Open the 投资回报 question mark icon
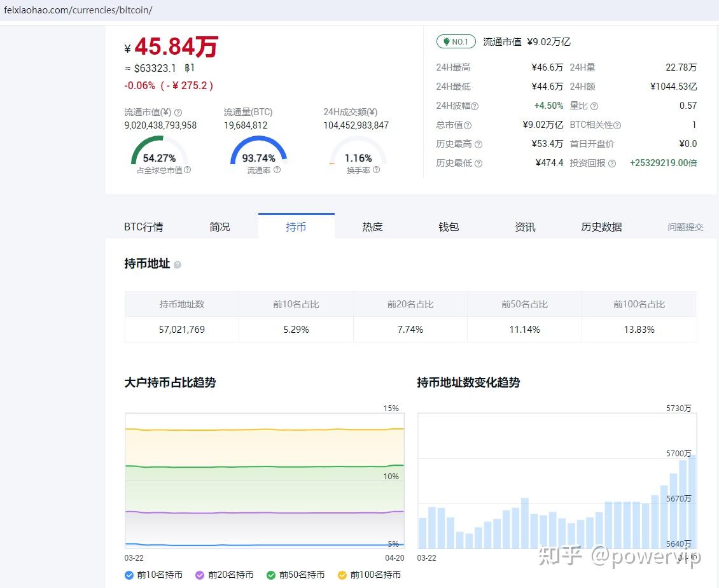719x588 pixels. click(611, 164)
